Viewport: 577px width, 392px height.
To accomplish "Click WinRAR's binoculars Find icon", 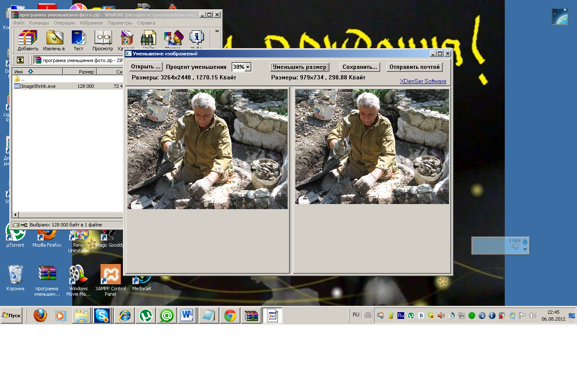I will pyautogui.click(x=148, y=39).
